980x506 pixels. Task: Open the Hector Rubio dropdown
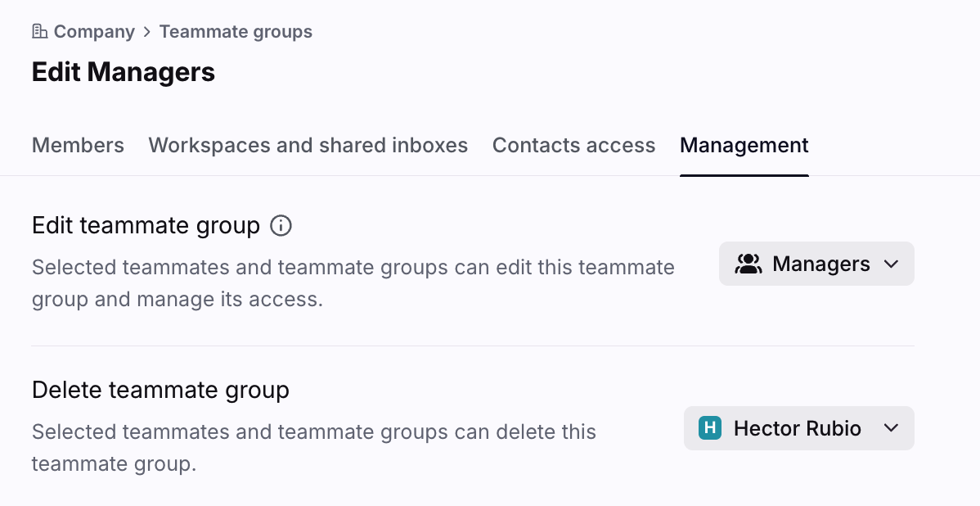pyautogui.click(x=798, y=428)
